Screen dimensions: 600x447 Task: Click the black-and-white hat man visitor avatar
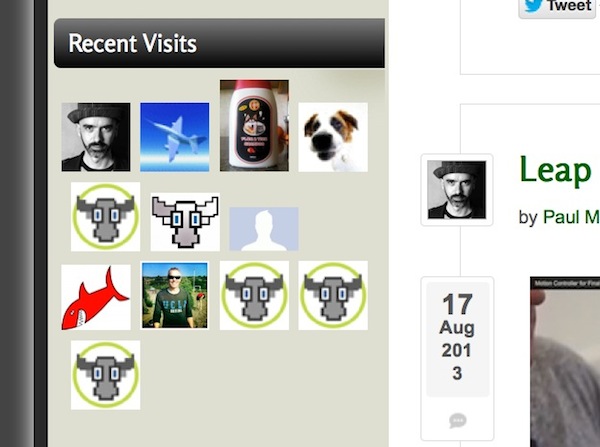96,137
